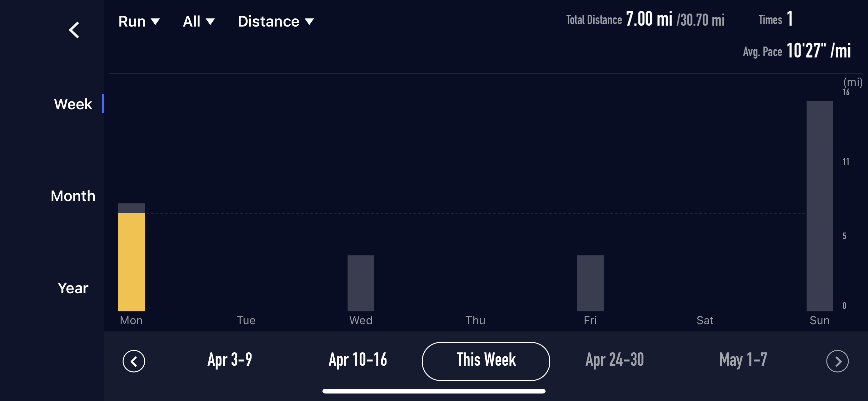This screenshot has width=868, height=401.
Task: Open the Run activity type dropdown
Action: [x=139, y=22]
